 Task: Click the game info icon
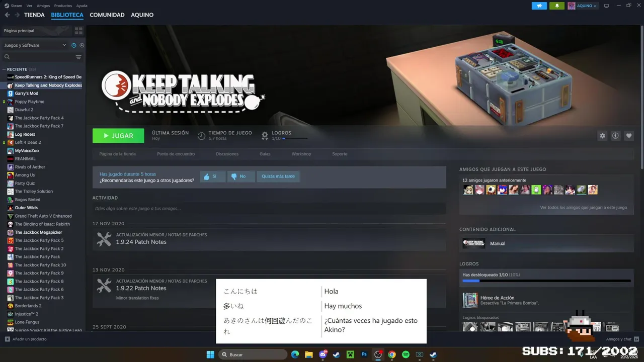(615, 136)
